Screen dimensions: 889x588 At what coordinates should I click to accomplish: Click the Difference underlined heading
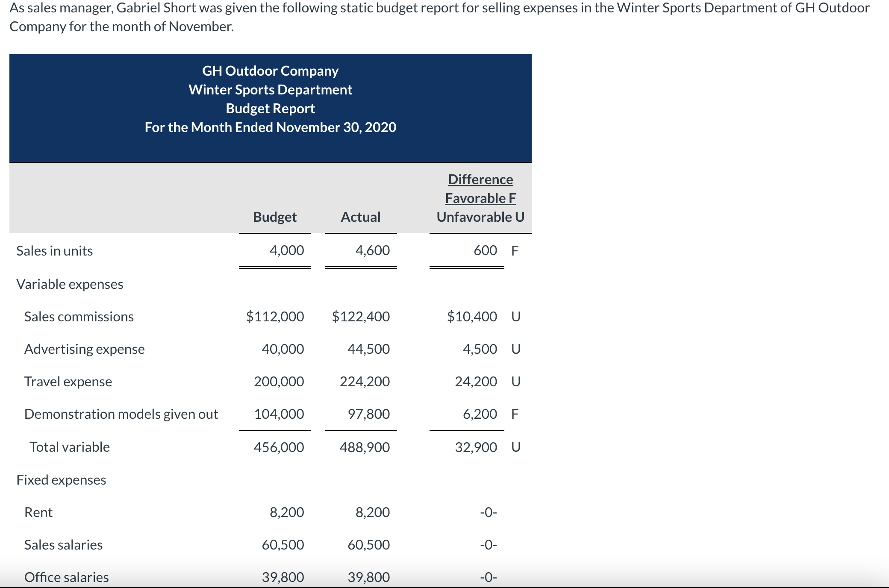(480, 179)
